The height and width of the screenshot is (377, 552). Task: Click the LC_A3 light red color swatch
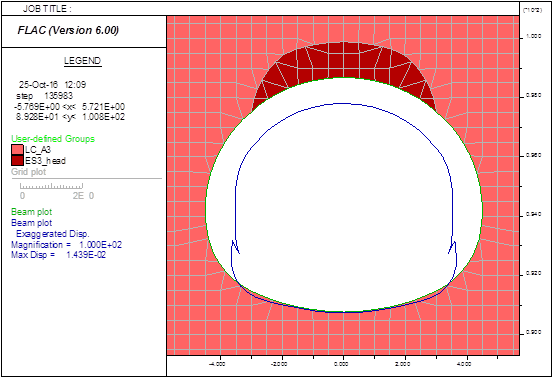(x=17, y=149)
